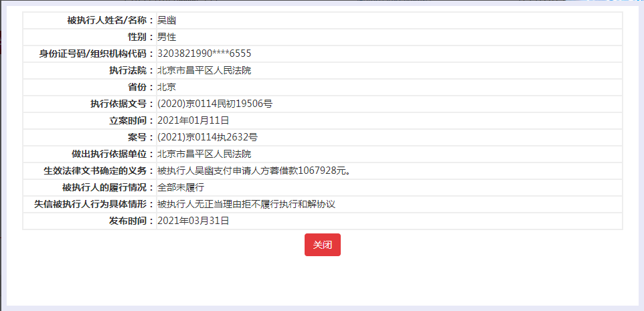
Task: Click the 男性 gender value
Action: [167, 37]
